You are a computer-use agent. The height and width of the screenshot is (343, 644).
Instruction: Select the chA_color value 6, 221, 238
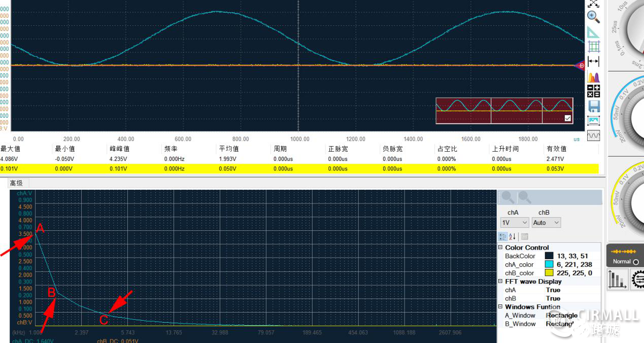[x=574, y=264]
